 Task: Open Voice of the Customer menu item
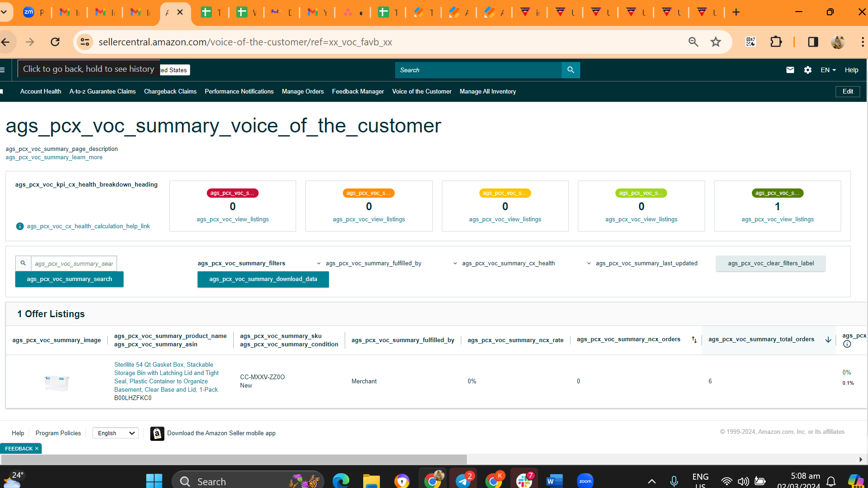(422, 92)
